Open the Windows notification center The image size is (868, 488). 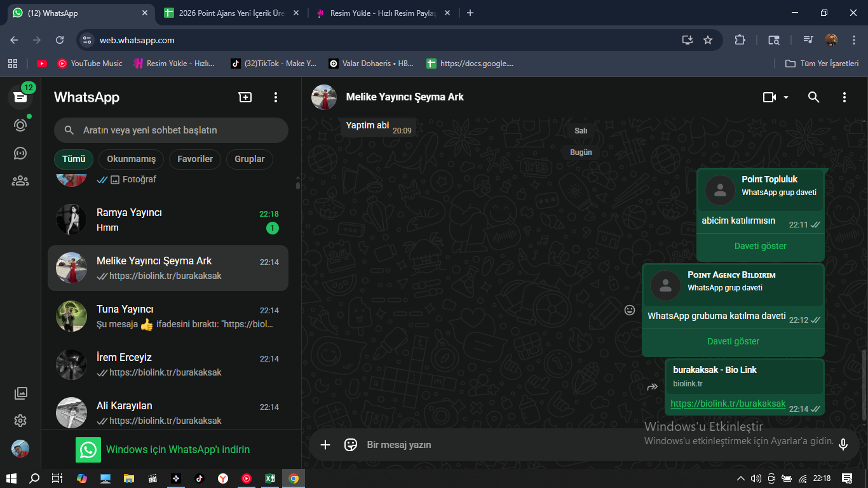[x=846, y=478]
